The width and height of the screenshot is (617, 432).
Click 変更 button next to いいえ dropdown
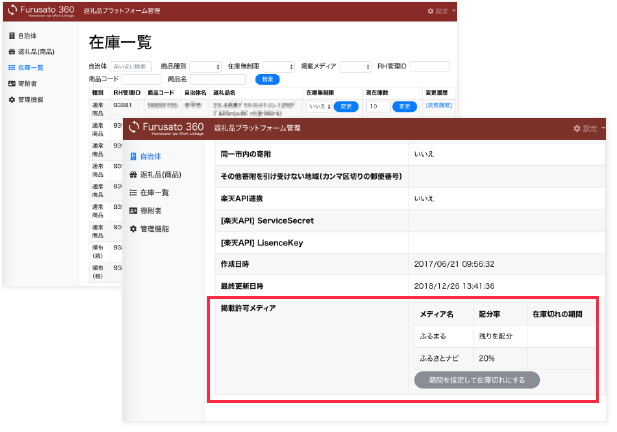(346, 106)
